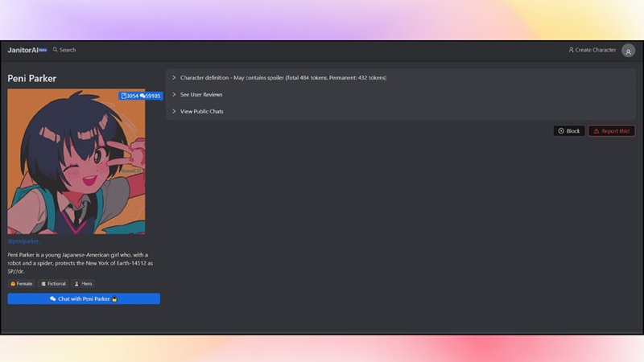Screen dimensions: 644x362
Task: Click the lock icon on the Chat button
Action: click(114, 298)
